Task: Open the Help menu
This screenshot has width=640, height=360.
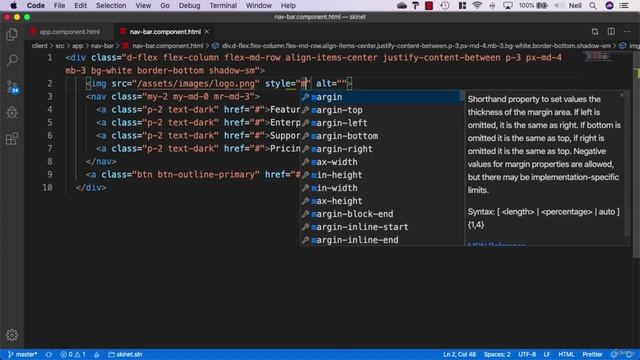Action: coord(288,5)
